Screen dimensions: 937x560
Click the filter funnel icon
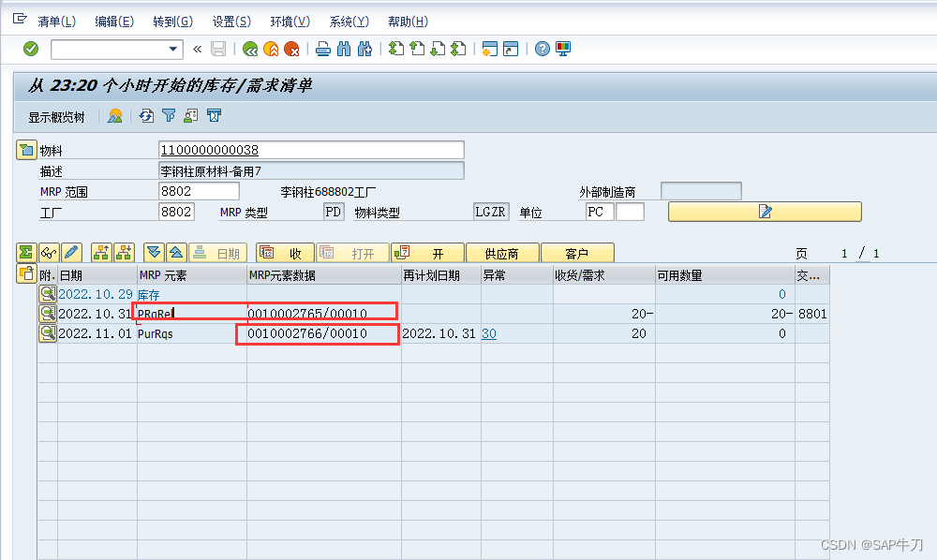click(169, 116)
